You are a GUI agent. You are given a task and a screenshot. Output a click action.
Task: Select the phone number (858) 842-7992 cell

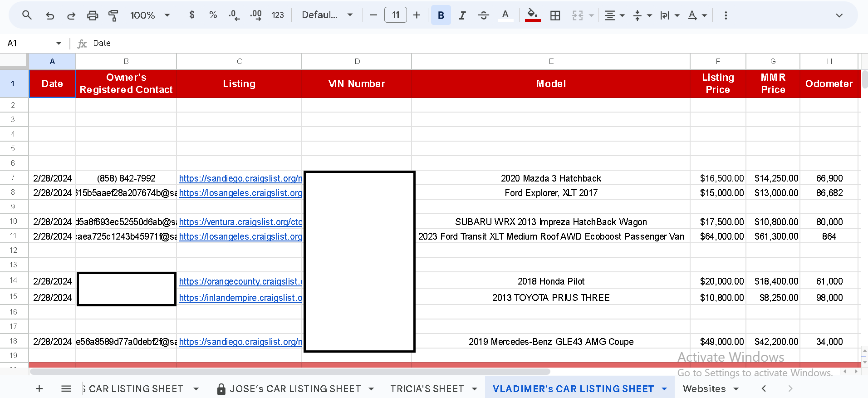pyautogui.click(x=126, y=178)
